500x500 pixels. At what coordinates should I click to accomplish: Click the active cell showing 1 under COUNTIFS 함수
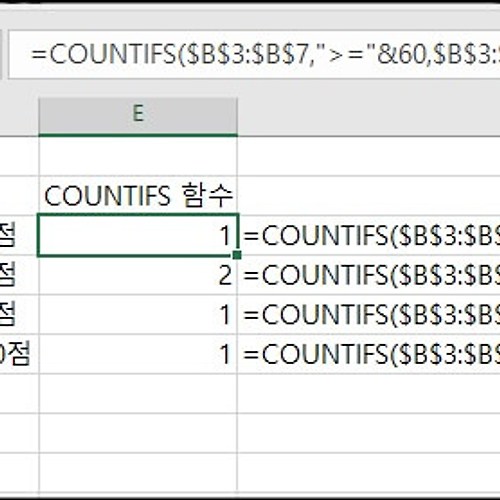138,235
